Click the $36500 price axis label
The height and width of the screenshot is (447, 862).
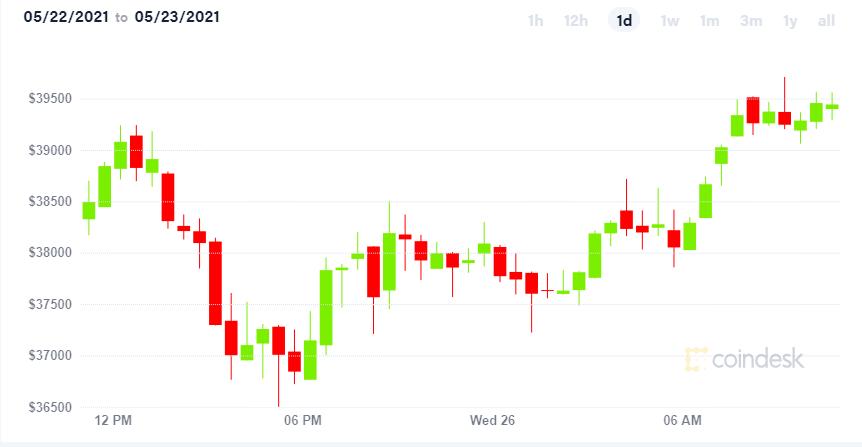pyautogui.click(x=50, y=407)
